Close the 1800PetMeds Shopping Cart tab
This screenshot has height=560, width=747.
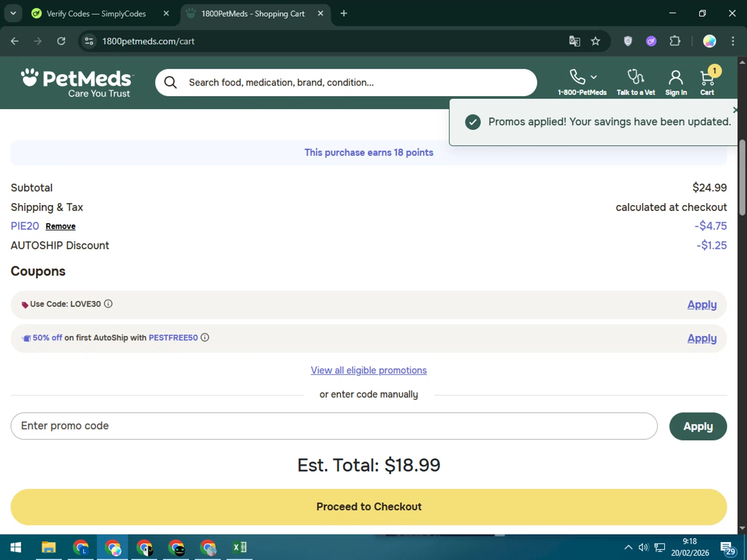321,13
